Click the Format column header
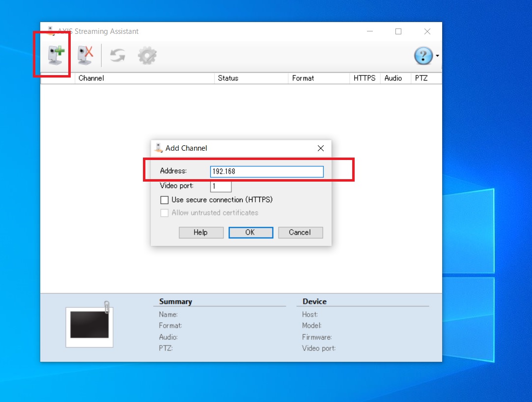 (x=319, y=79)
